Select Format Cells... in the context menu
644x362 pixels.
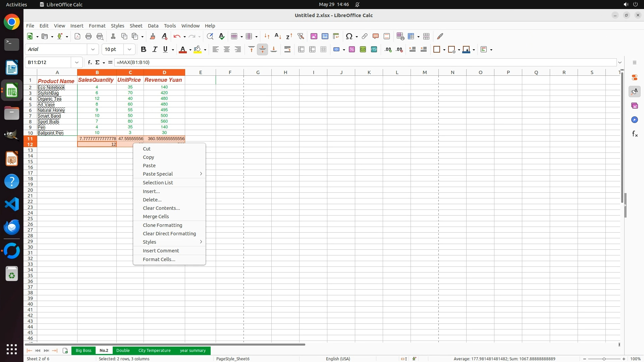[159, 259]
